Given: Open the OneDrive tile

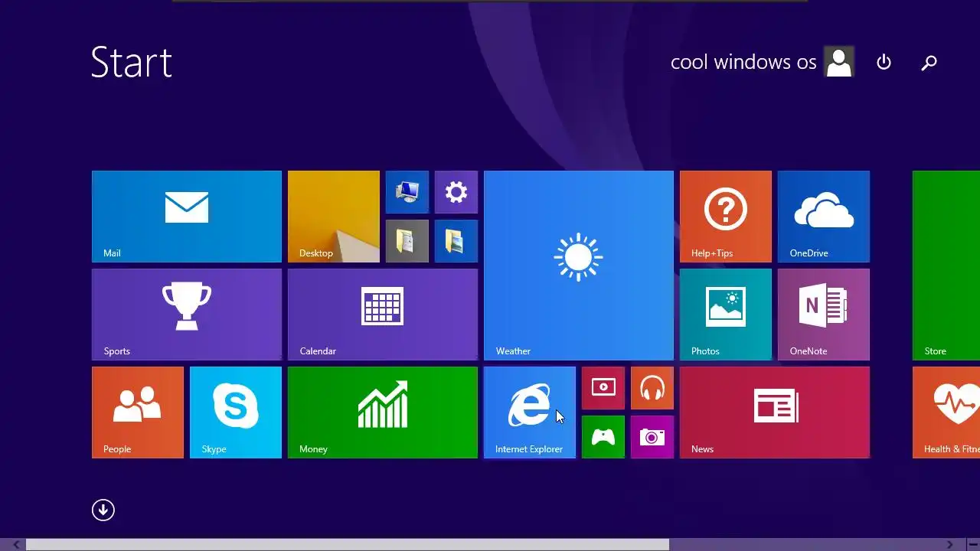Looking at the screenshot, I should (x=824, y=217).
